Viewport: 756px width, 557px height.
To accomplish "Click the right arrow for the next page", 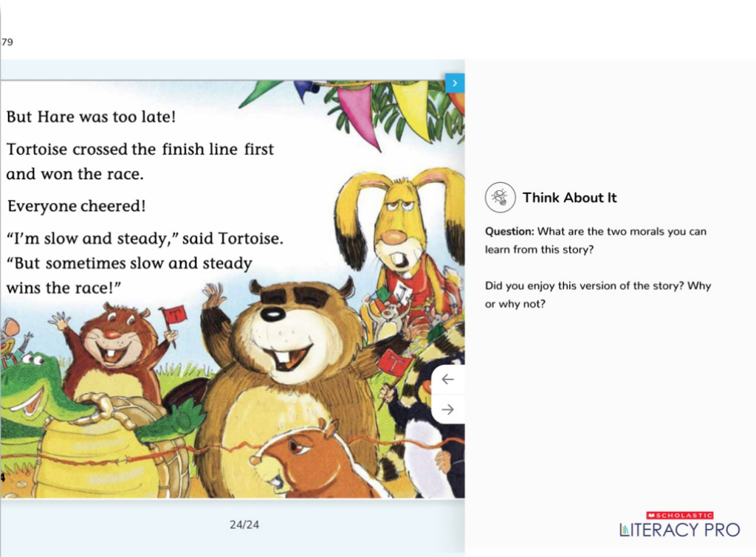I will point(447,409).
